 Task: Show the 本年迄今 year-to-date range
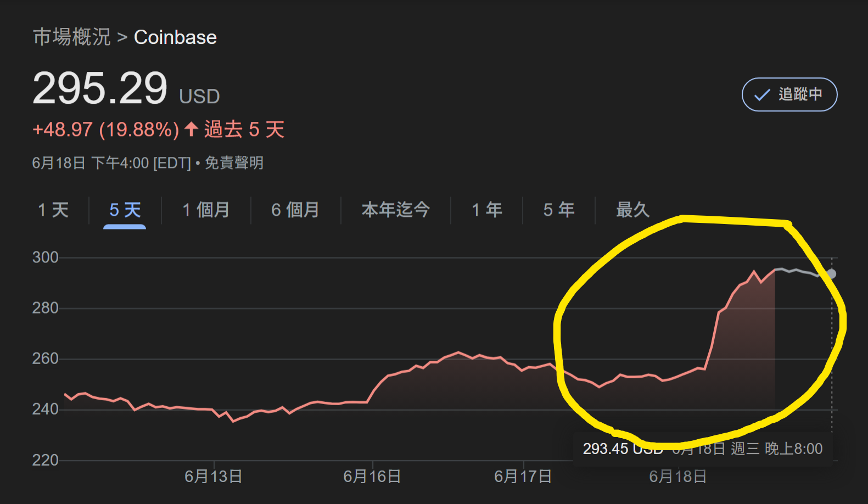pyautogui.click(x=396, y=210)
